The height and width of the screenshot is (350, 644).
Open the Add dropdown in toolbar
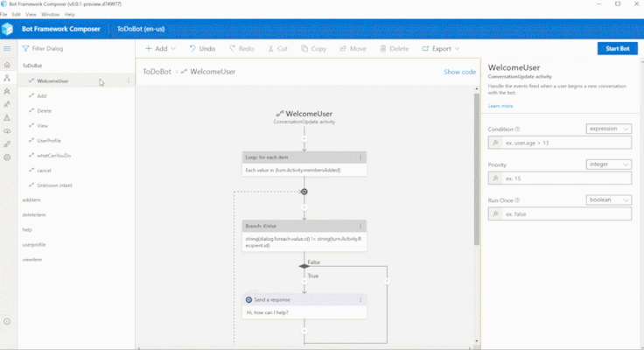(160, 48)
